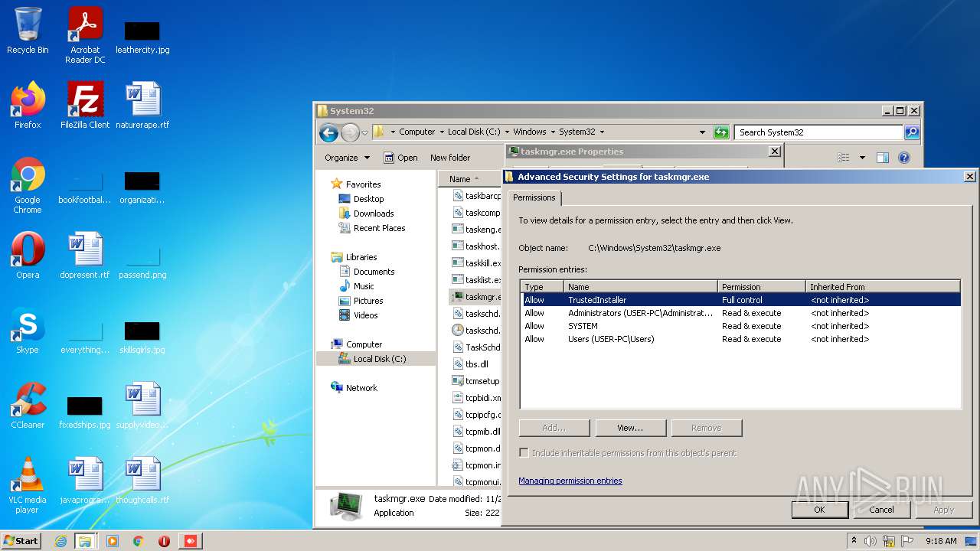The height and width of the screenshot is (551, 980).
Task: Click Cancel in Advanced Security Settings
Action: click(881, 510)
